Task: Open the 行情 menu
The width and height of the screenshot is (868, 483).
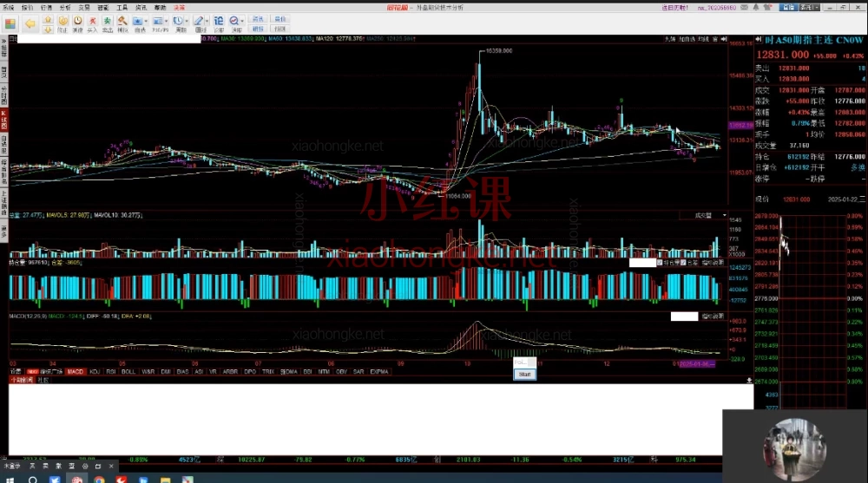Action: tap(47, 8)
